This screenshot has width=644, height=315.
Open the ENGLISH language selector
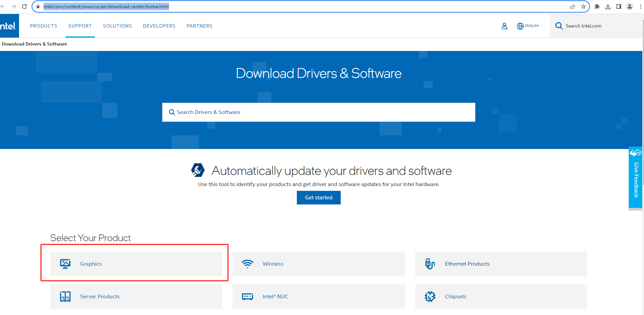click(528, 26)
